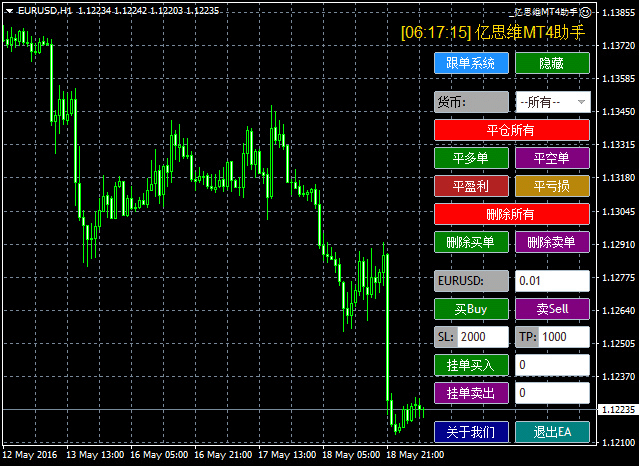Image resolution: width=639 pixels, height=466 pixels.
Task: Click the 12 May 2016 date label
Action: (x=30, y=455)
